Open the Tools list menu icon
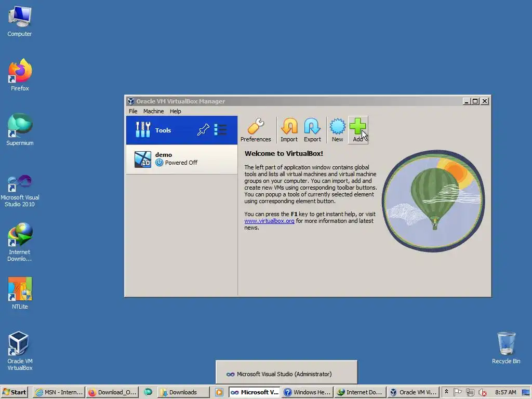The width and height of the screenshot is (532, 399). (x=220, y=130)
